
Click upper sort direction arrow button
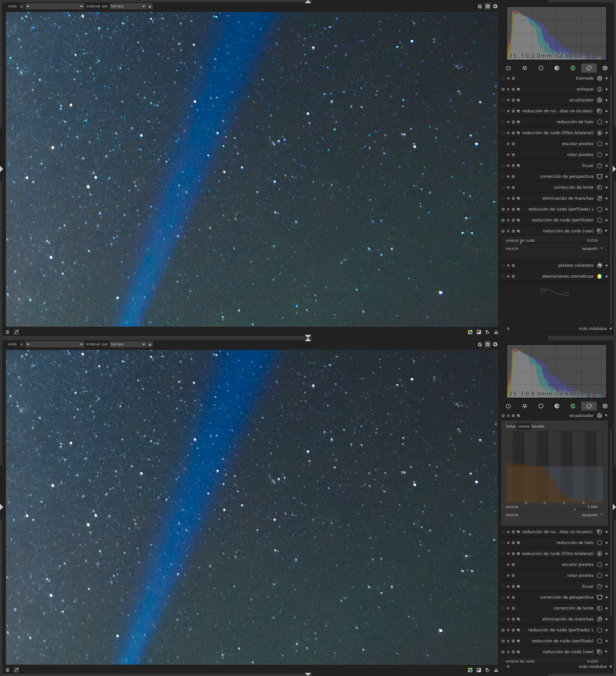point(150,6)
